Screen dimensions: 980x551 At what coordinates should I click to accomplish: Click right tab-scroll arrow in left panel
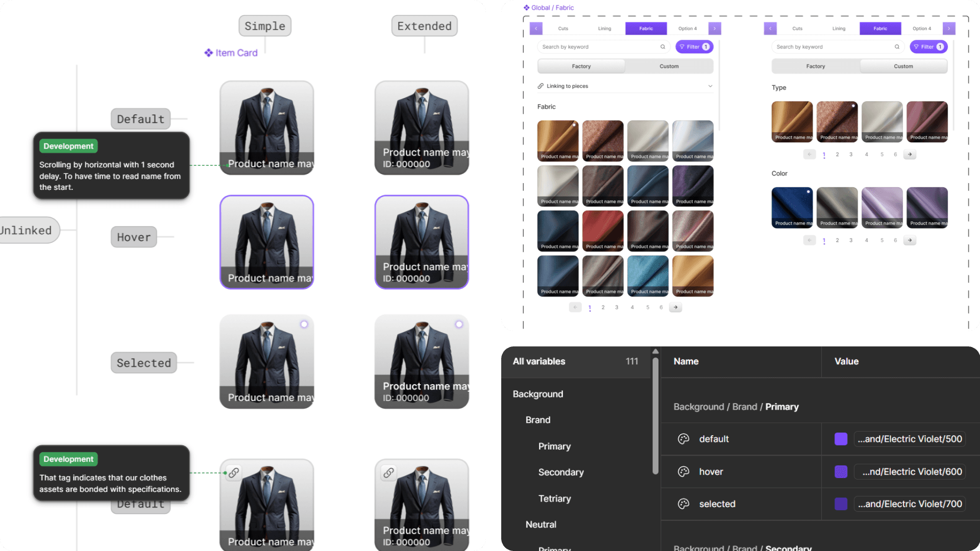coord(715,29)
